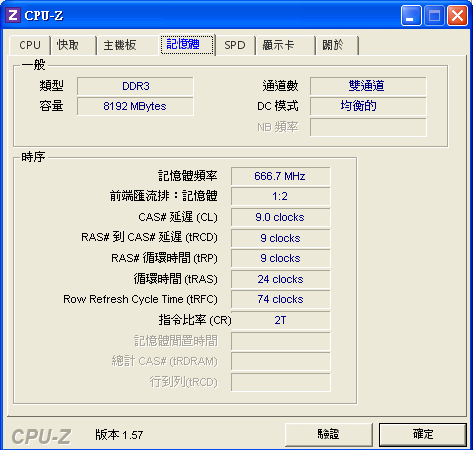The height and width of the screenshot is (450, 474).
Task: Click the 2T command rate value
Action: (x=281, y=320)
